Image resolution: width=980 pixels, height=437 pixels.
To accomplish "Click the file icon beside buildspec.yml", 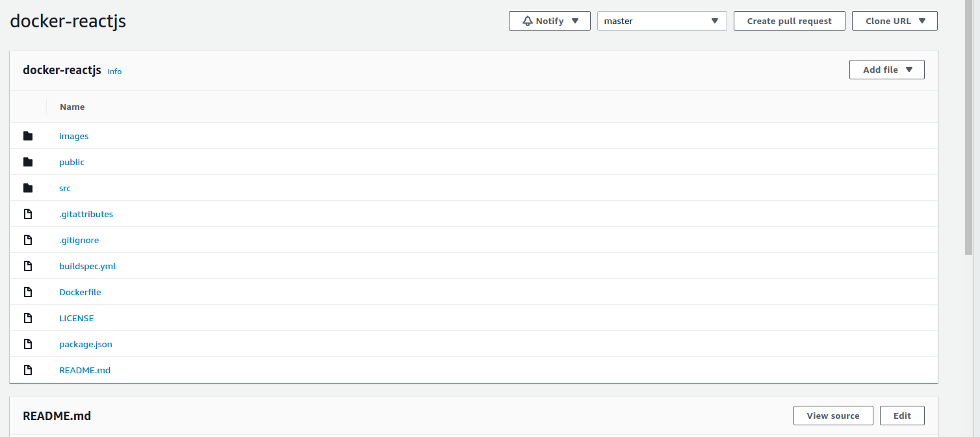I will click(x=28, y=266).
